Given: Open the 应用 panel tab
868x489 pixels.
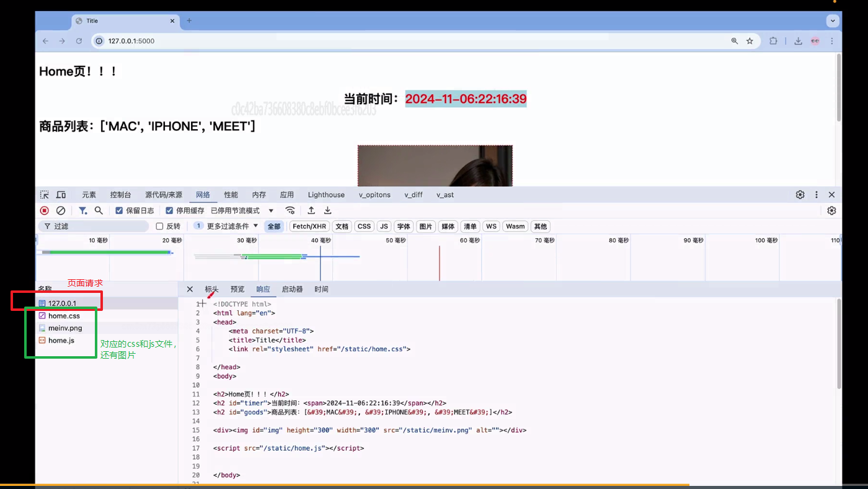Looking at the screenshot, I should tap(286, 195).
